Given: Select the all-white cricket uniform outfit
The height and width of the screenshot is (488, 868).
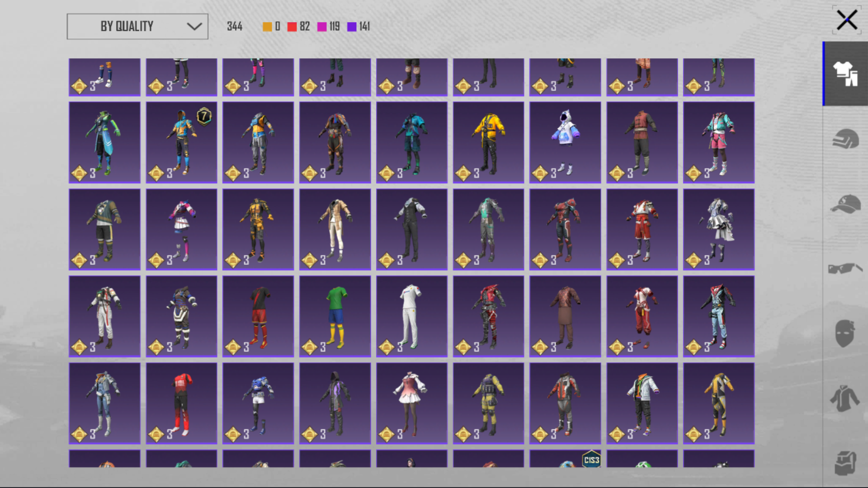Looking at the screenshot, I should (412, 316).
